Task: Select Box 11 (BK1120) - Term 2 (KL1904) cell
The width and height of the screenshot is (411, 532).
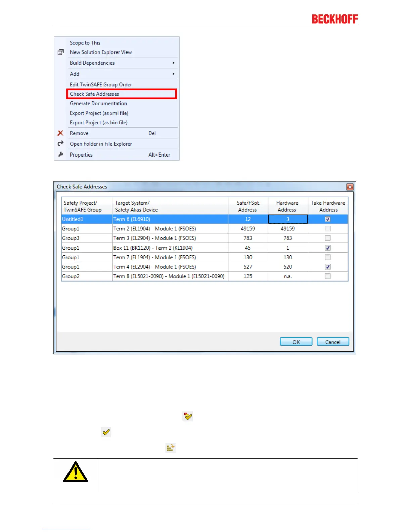Action: coord(170,248)
